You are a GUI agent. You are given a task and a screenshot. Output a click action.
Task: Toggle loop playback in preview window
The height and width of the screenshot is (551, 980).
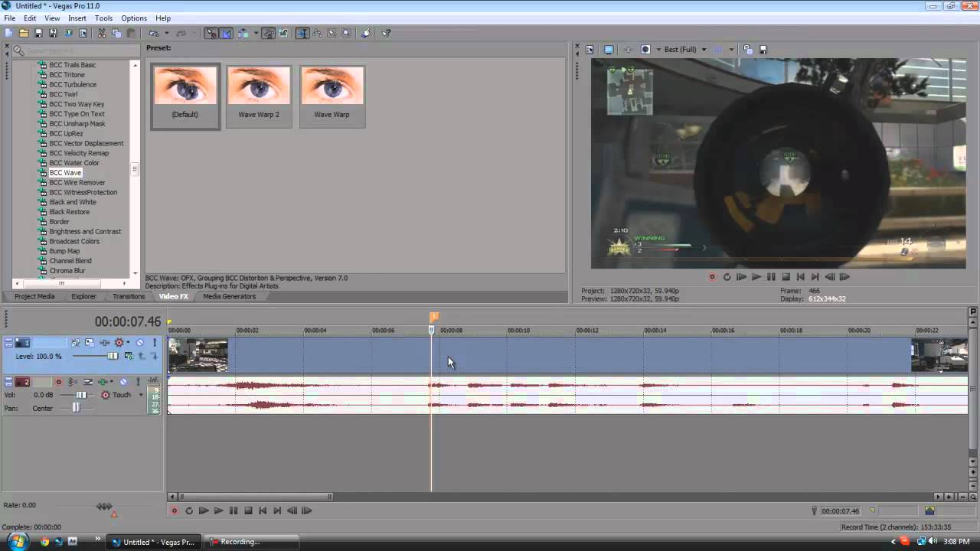pyautogui.click(x=727, y=277)
